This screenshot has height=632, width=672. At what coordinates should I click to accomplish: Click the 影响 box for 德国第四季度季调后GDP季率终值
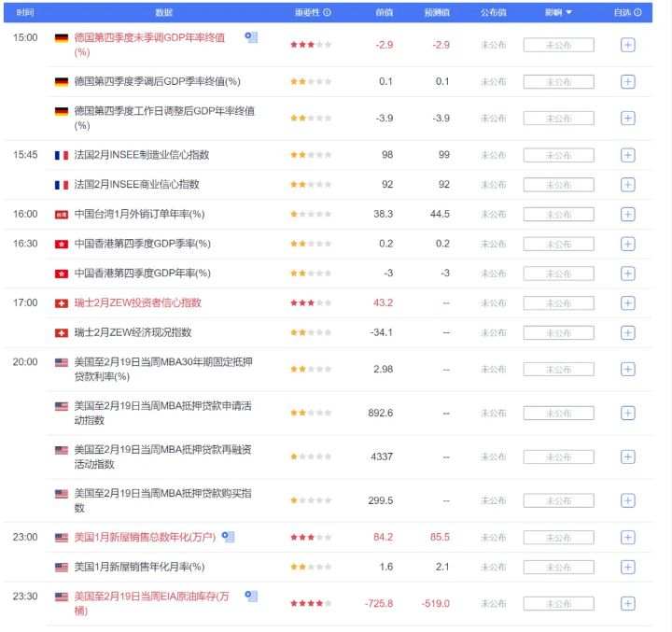coord(558,81)
